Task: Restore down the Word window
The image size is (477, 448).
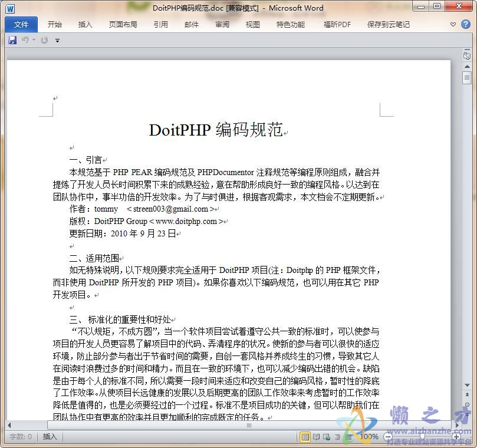Action: [437, 6]
